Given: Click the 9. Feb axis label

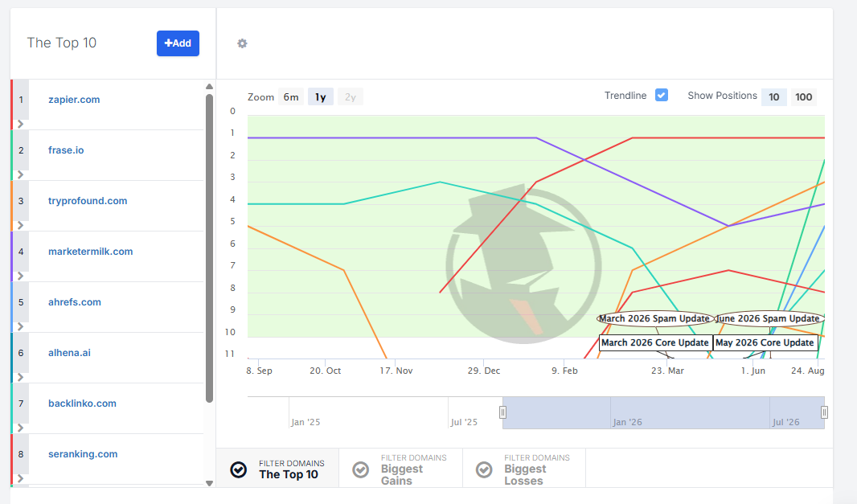Looking at the screenshot, I should (x=564, y=371).
